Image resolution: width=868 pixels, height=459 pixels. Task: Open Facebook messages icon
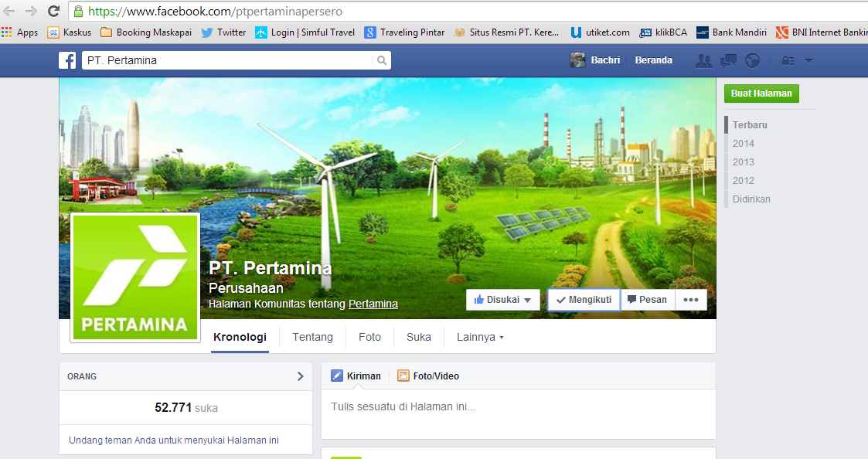728,60
